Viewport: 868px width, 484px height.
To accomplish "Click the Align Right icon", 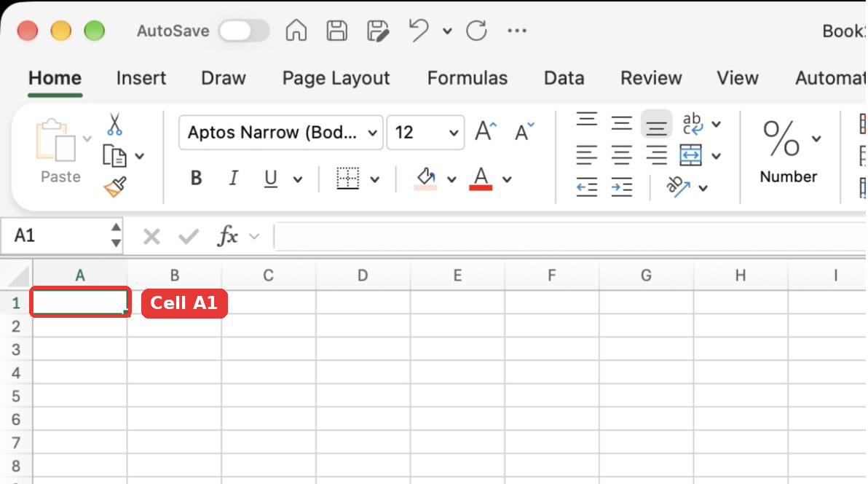I will pos(657,155).
